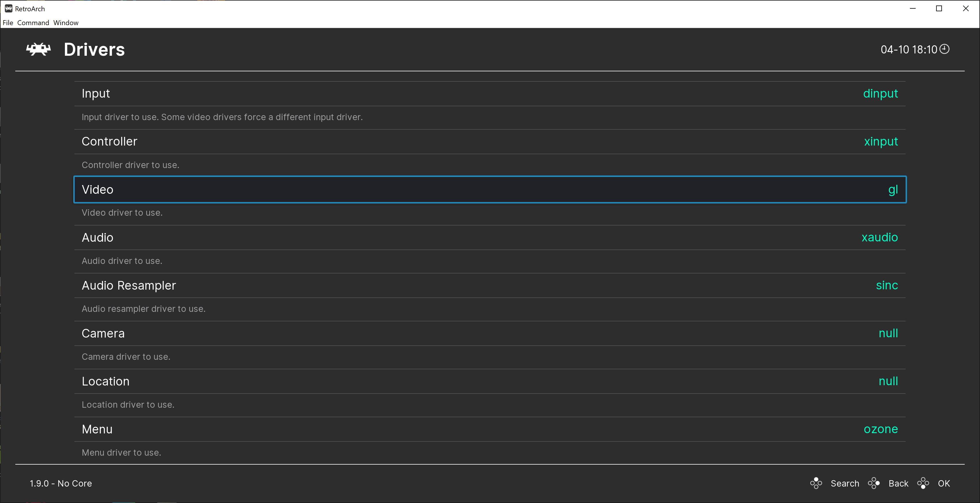Click 'Menu driver to use.' description

pyautogui.click(x=121, y=453)
